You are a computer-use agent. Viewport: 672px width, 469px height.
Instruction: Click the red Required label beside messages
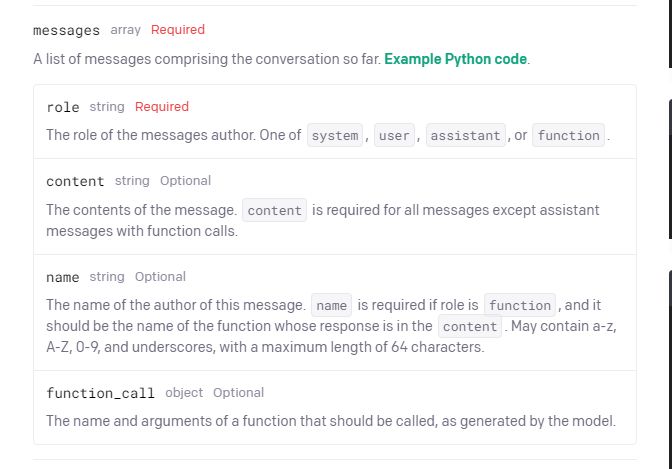(x=178, y=30)
